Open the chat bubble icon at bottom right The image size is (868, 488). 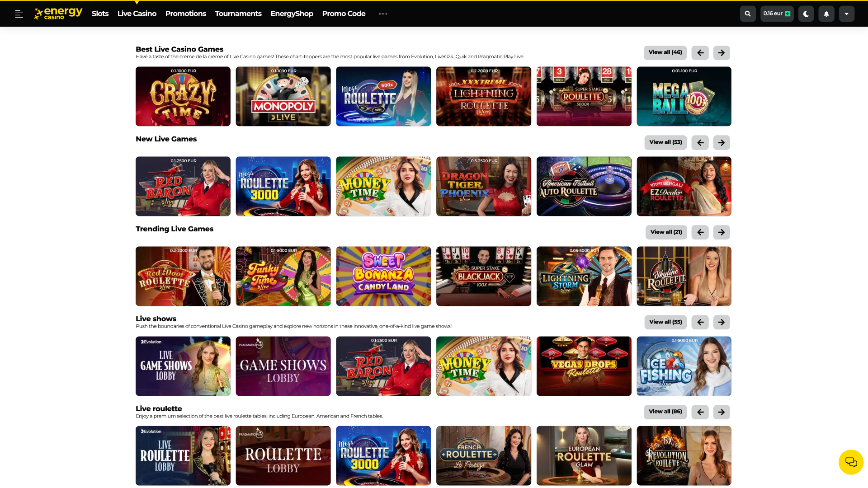click(851, 462)
